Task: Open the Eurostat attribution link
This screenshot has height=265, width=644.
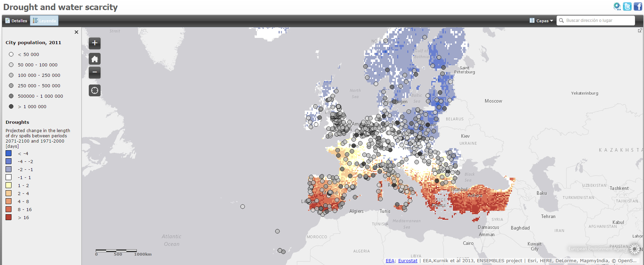Action: (408, 260)
